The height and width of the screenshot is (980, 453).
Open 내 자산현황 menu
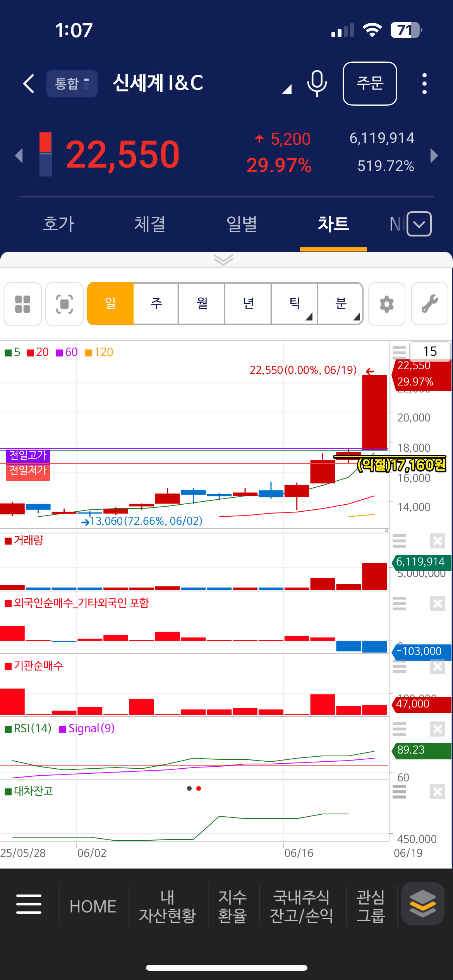[167, 906]
